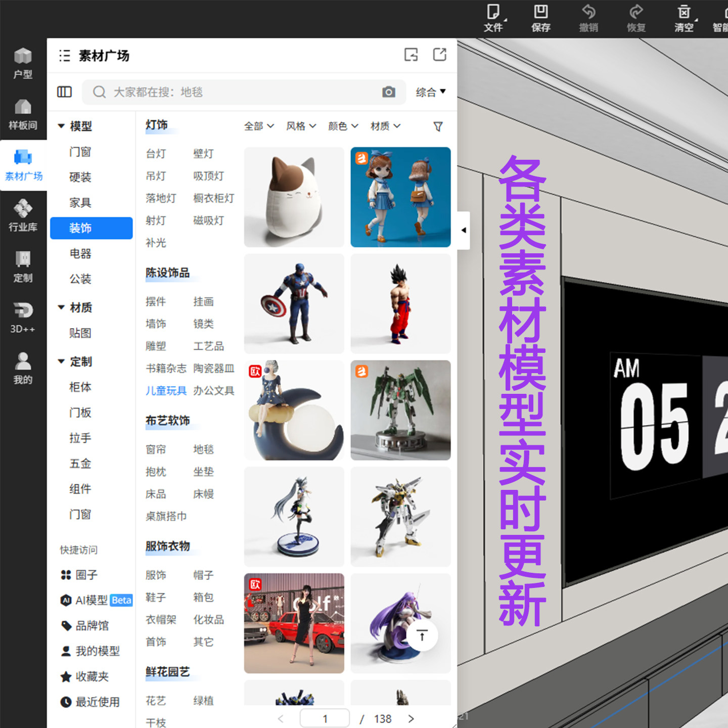The height and width of the screenshot is (728, 728).
Task: Select 家具 category in the tree
Action: (x=81, y=203)
